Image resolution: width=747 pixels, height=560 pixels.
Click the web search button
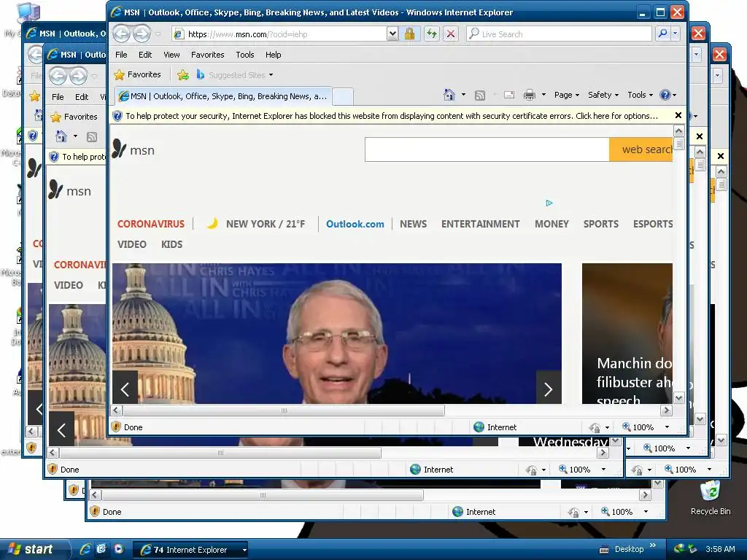640,149
